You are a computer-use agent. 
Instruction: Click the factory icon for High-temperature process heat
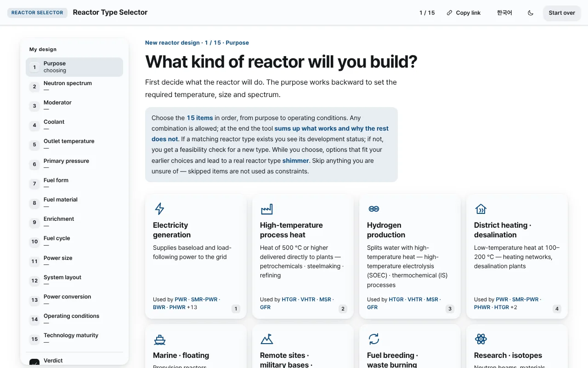click(266, 209)
